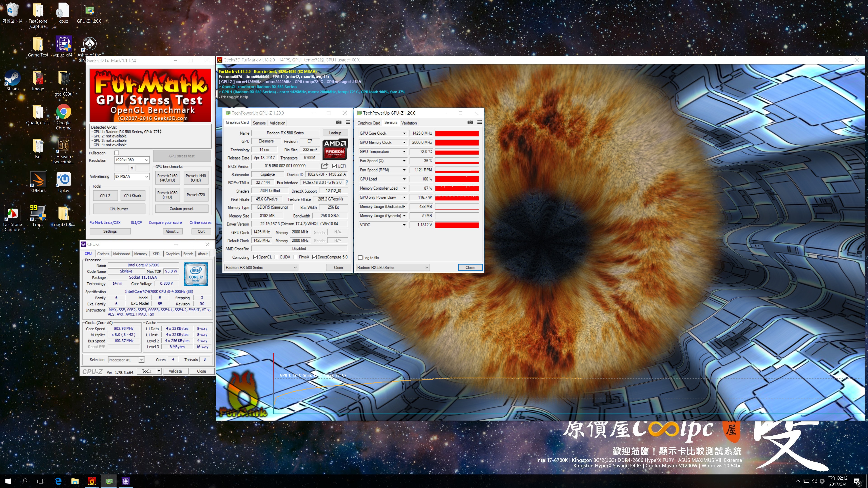Open msigtx106 folder icon
This screenshot has height=488, width=868.
(63, 216)
